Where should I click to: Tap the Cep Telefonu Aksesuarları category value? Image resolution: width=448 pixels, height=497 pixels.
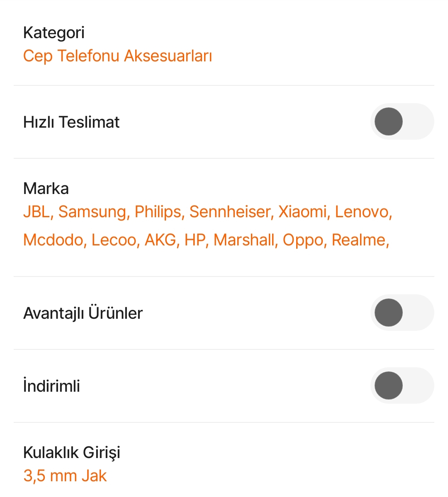pos(117,56)
